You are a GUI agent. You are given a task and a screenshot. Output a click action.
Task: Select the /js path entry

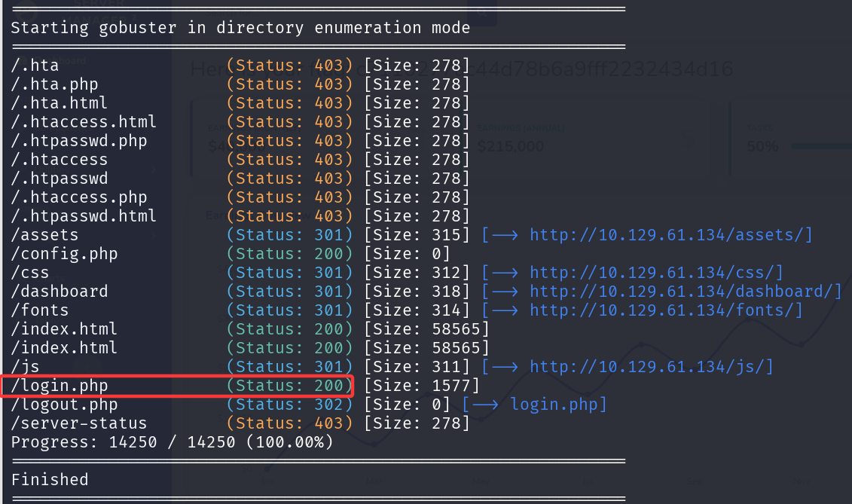tap(25, 367)
